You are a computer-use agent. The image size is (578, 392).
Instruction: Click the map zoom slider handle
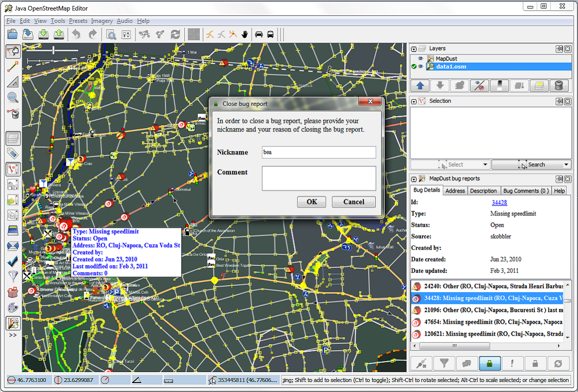[x=54, y=50]
